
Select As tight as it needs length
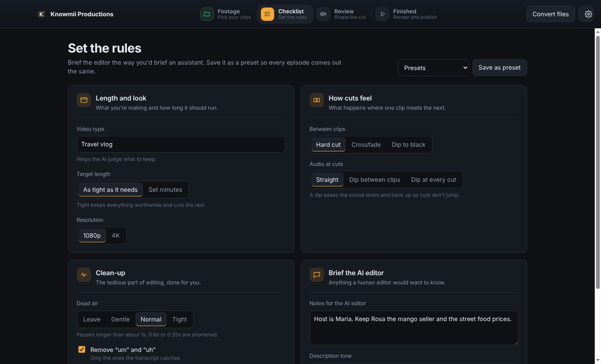pos(111,190)
